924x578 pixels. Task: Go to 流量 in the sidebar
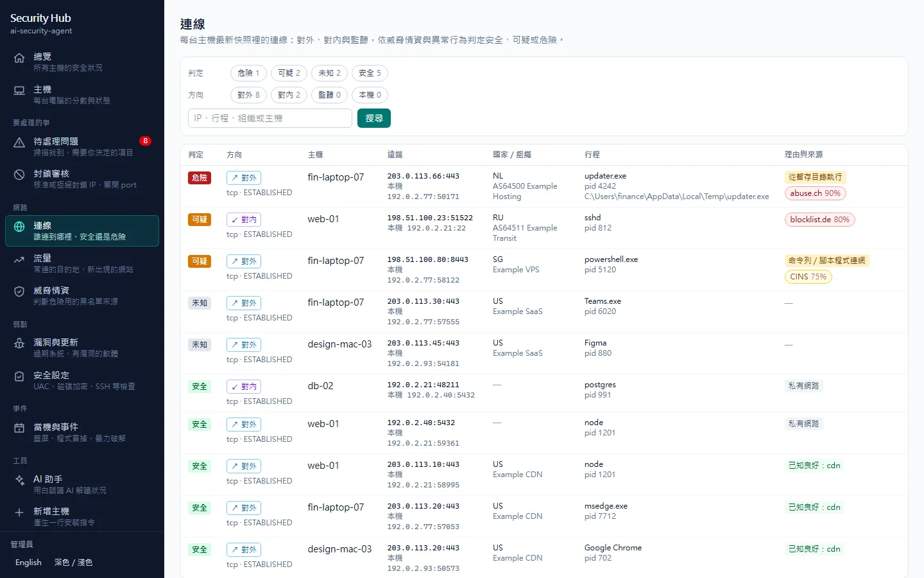(x=82, y=263)
